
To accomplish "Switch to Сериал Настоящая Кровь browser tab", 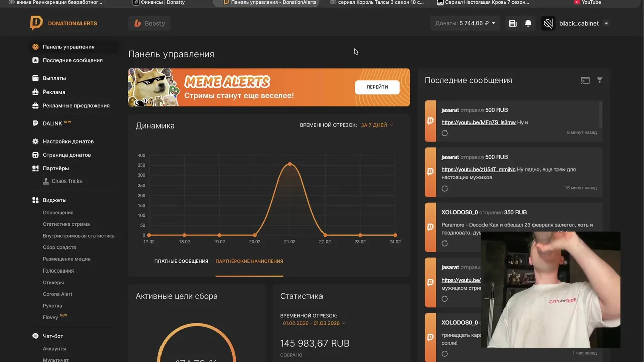I will tap(483, 2).
